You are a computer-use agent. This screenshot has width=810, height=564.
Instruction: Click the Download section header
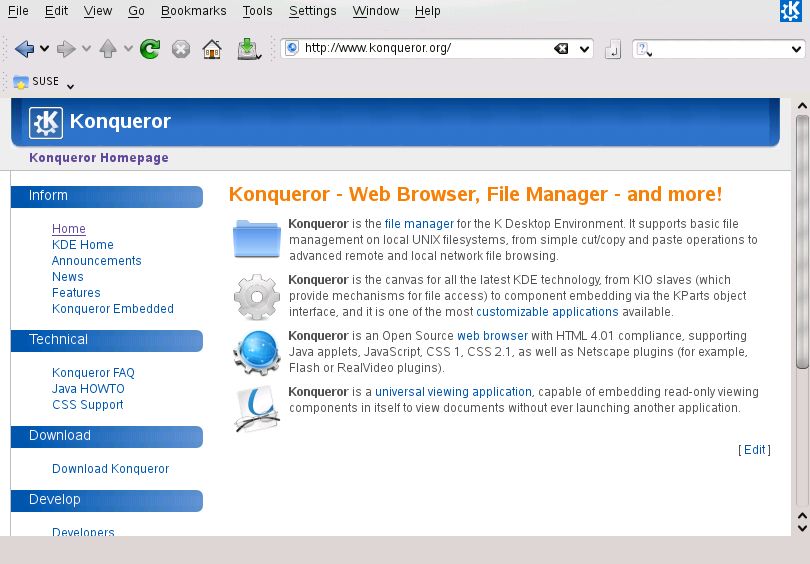tap(106, 436)
